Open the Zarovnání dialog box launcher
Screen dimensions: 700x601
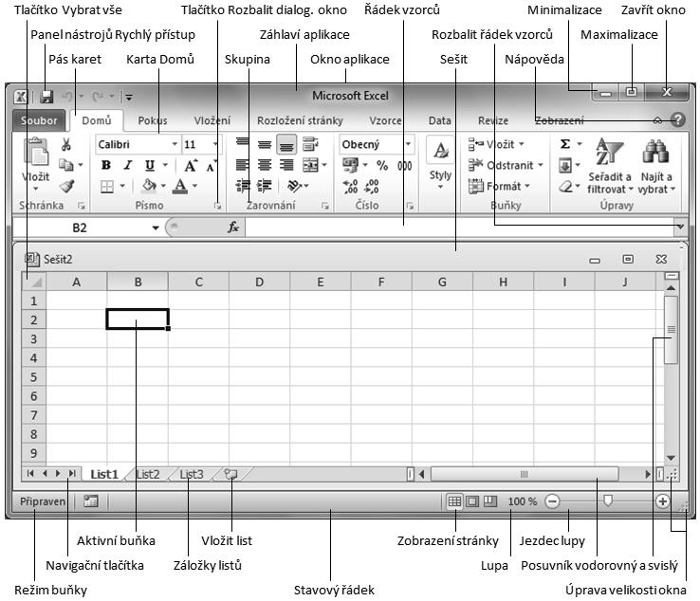point(325,206)
